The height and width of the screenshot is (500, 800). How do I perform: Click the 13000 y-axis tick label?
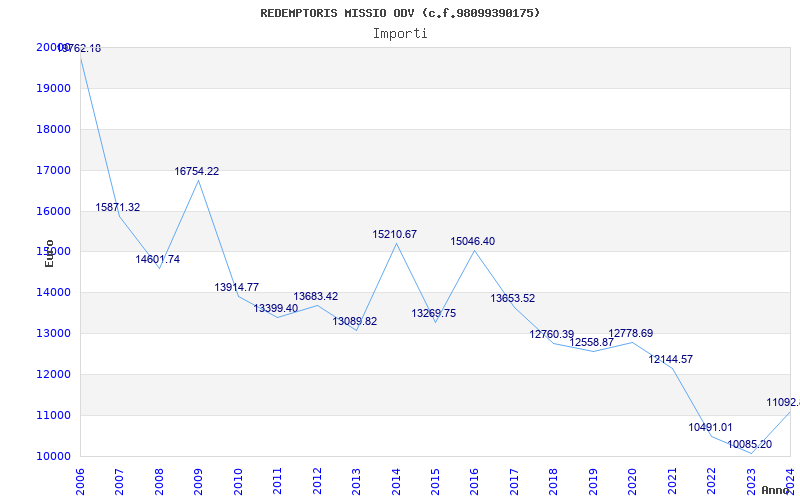tap(54, 334)
